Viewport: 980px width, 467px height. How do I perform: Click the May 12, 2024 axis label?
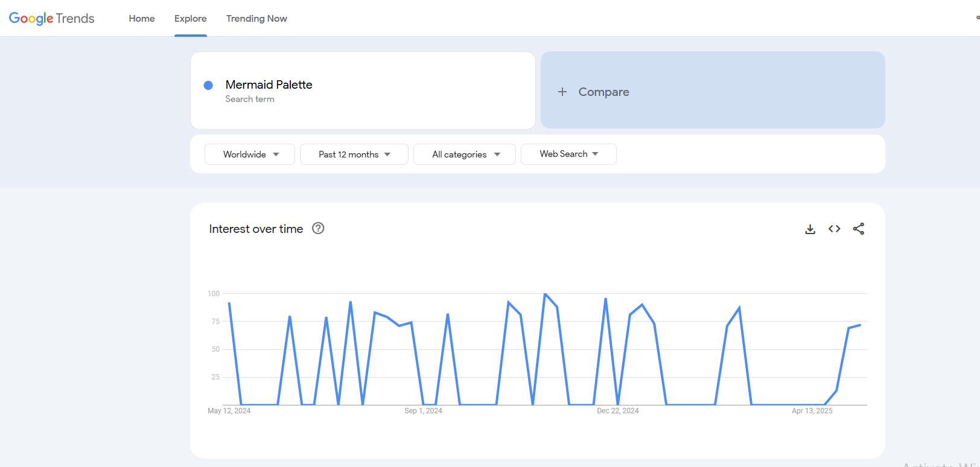[x=229, y=411]
